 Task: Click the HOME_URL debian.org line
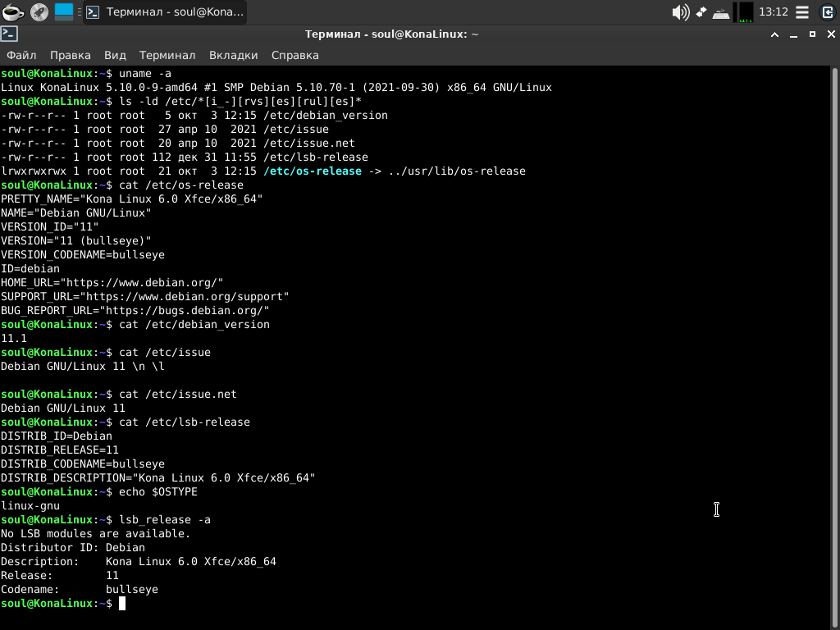coord(112,282)
